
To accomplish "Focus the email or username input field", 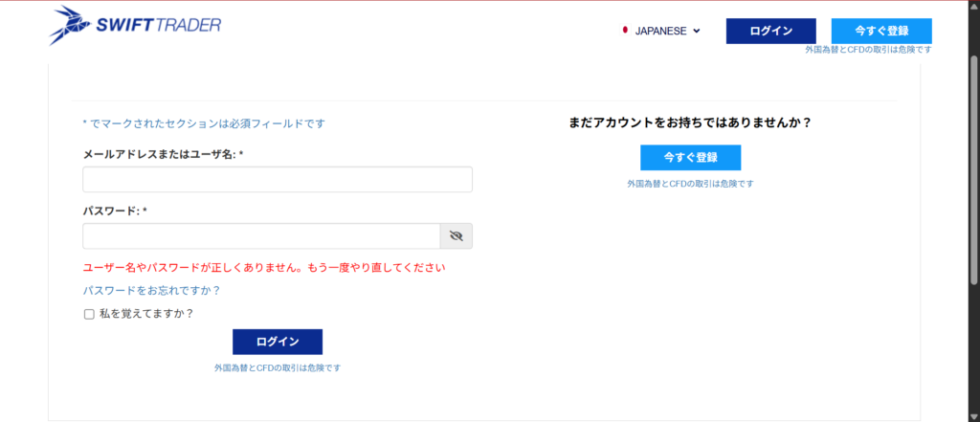I will 277,180.
